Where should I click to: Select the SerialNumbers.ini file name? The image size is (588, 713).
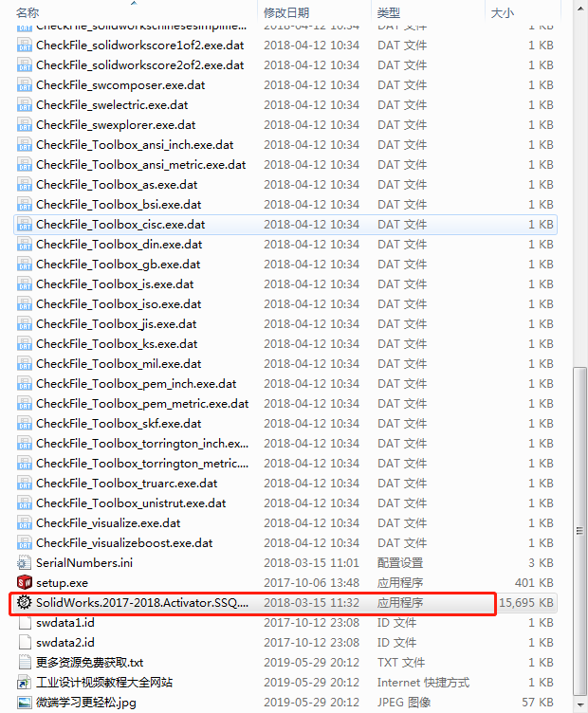[84, 563]
